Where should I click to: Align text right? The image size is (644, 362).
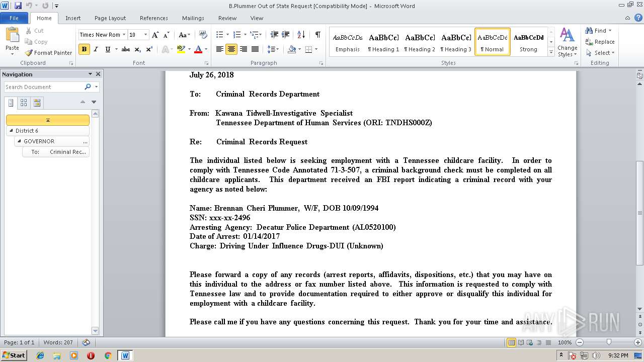[244, 49]
